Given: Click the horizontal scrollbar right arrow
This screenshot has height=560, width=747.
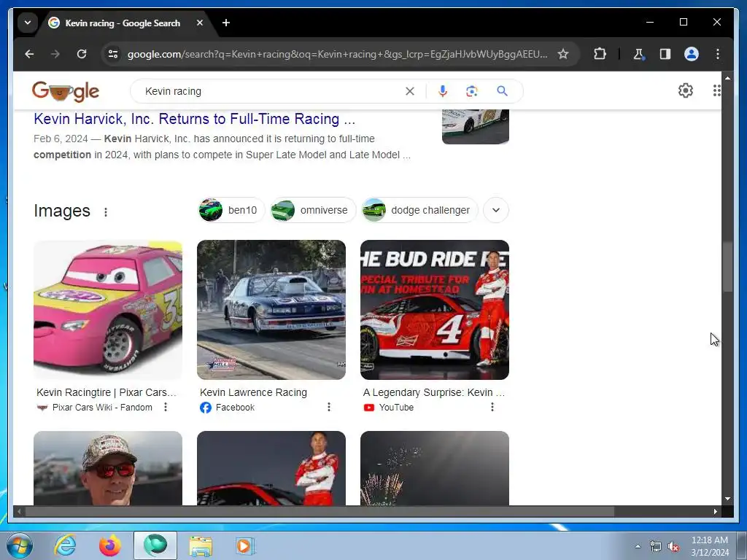Looking at the screenshot, I should (715, 511).
